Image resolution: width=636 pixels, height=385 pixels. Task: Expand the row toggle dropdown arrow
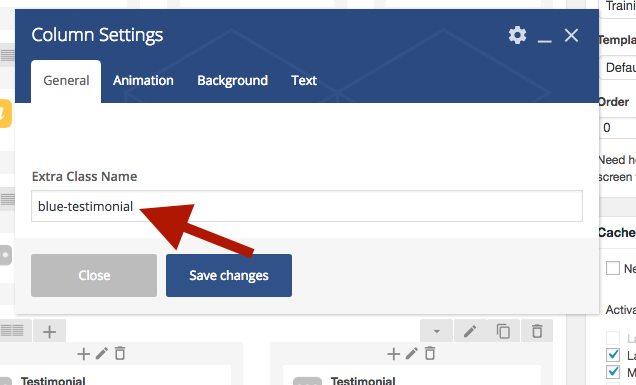pos(436,331)
